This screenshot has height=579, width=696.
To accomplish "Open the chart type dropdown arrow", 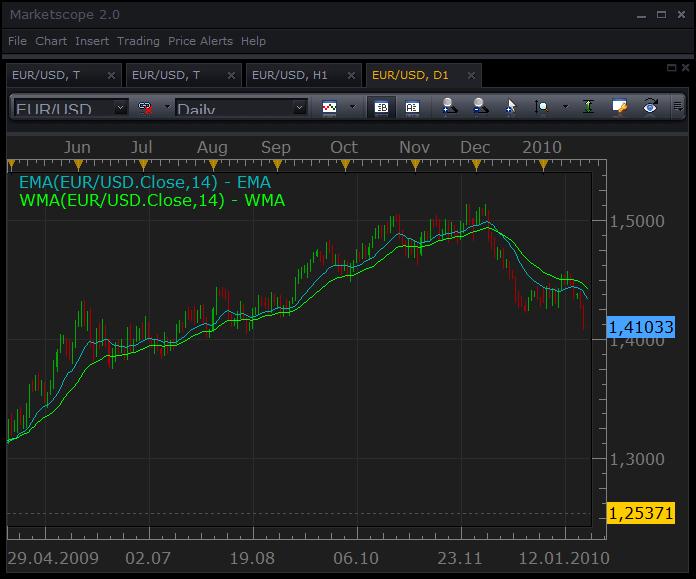I will coord(352,107).
